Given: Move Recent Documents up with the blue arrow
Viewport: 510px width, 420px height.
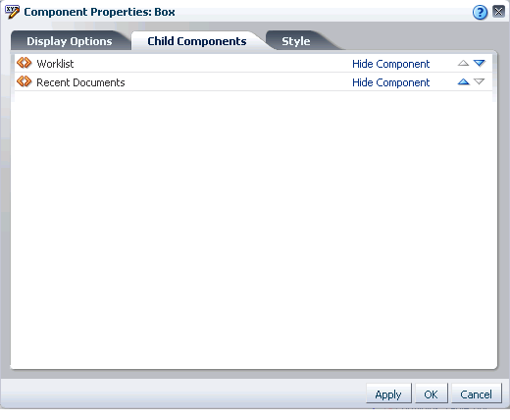Looking at the screenshot, I should tap(463, 81).
